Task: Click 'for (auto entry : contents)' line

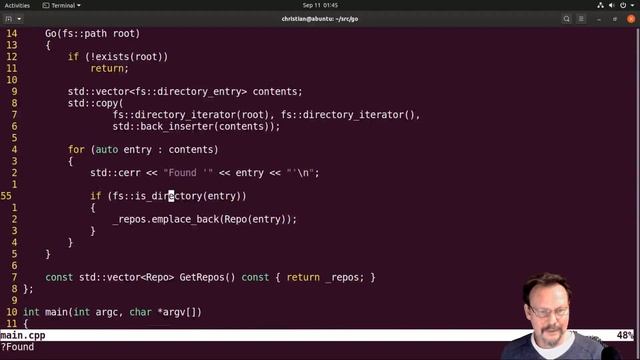Action: tap(143, 149)
